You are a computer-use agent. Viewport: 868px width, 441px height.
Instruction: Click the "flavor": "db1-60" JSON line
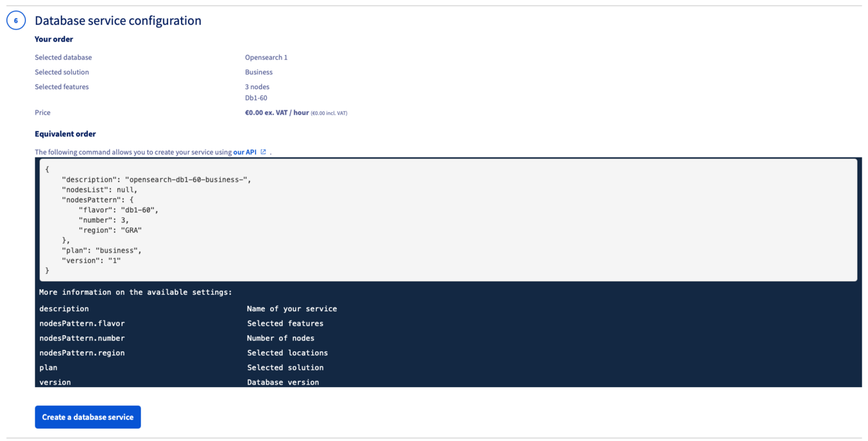tap(118, 210)
